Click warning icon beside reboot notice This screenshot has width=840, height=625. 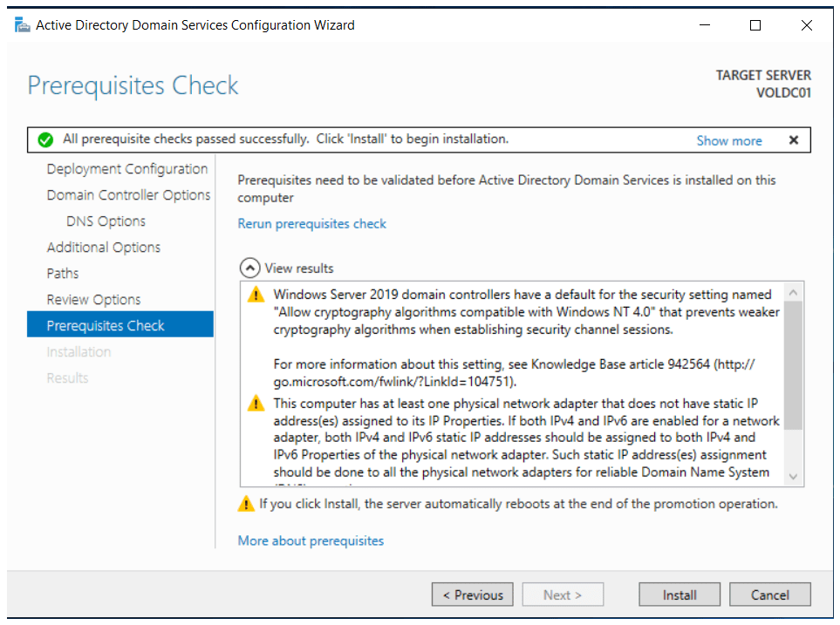246,504
